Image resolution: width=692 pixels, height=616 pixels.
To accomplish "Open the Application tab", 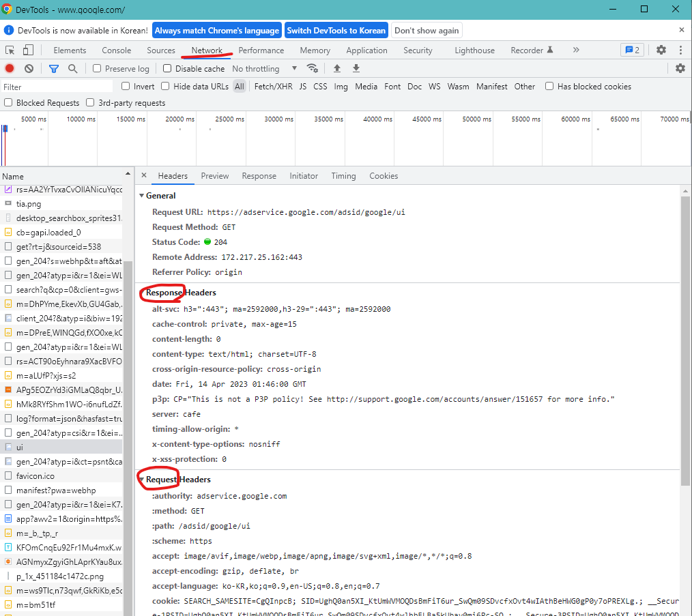I will coord(366,50).
